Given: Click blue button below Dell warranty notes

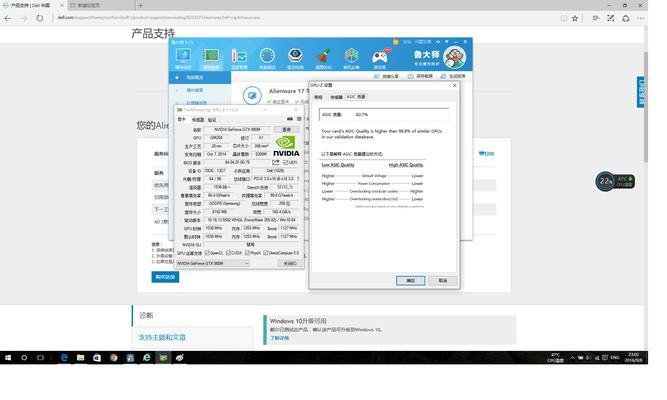Looking at the screenshot, I should (x=165, y=277).
